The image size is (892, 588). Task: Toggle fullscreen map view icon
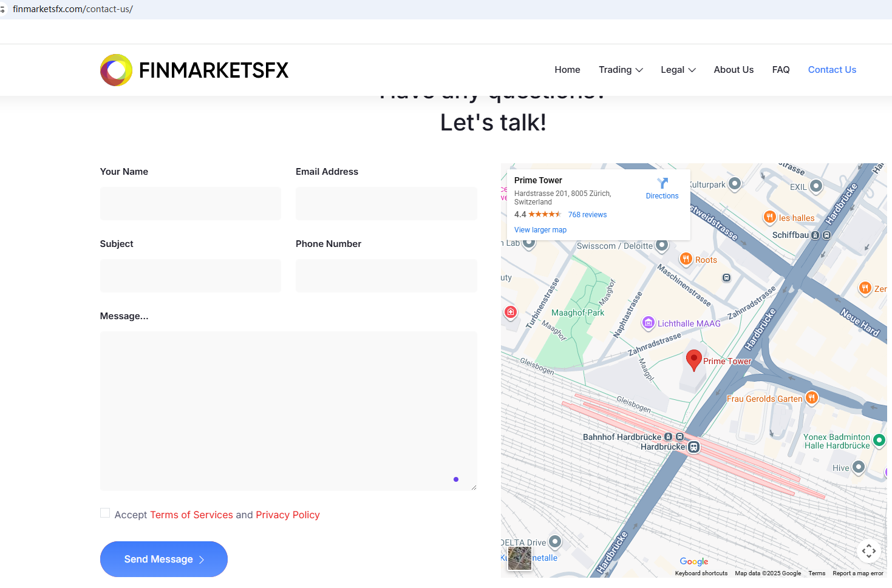click(x=868, y=551)
